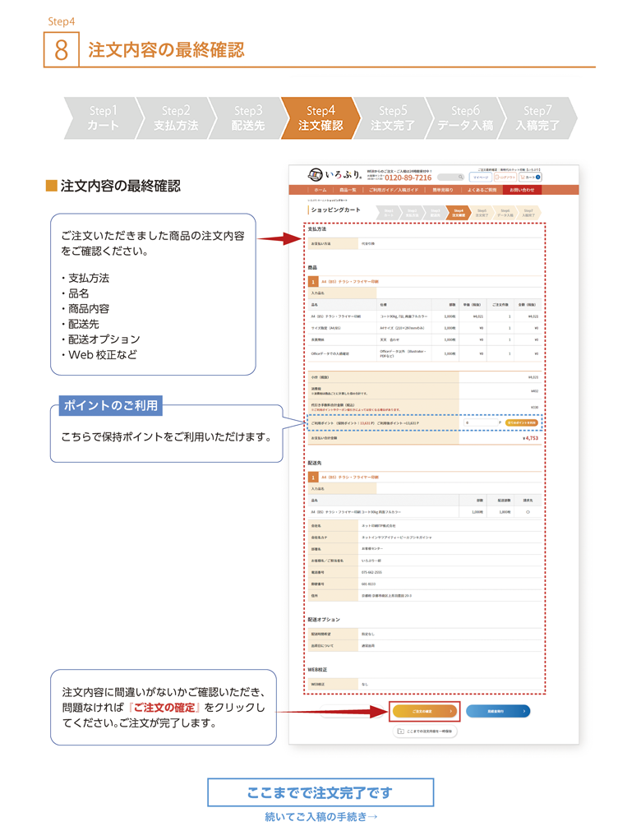This screenshot has width=641, height=840.
Task: Click the search magnifier icon in header
Action: pyautogui.click(x=459, y=177)
